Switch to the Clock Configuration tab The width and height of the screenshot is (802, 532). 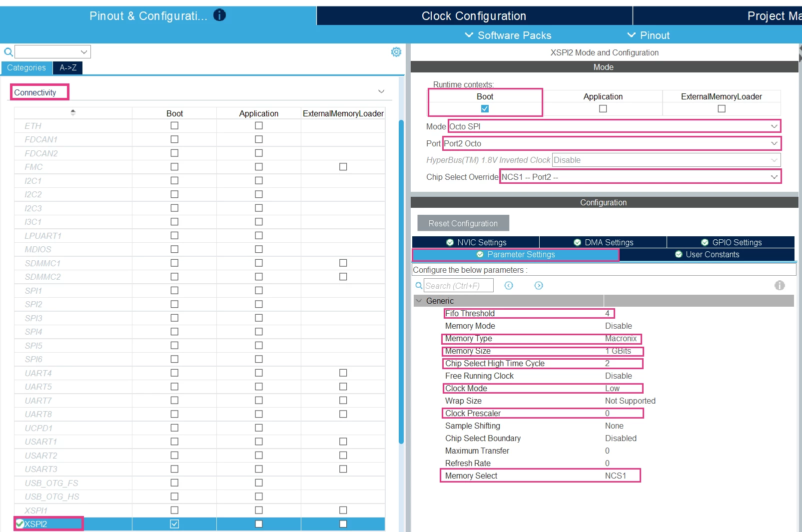coord(474,16)
